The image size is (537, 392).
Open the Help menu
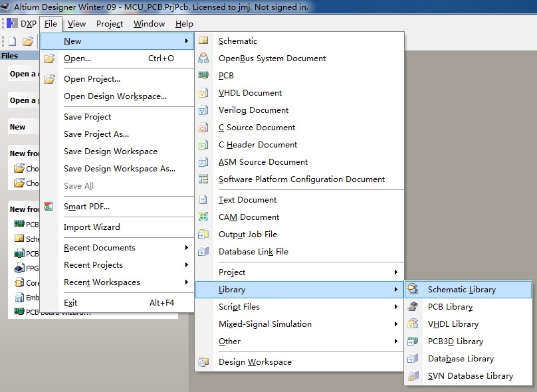coord(184,24)
